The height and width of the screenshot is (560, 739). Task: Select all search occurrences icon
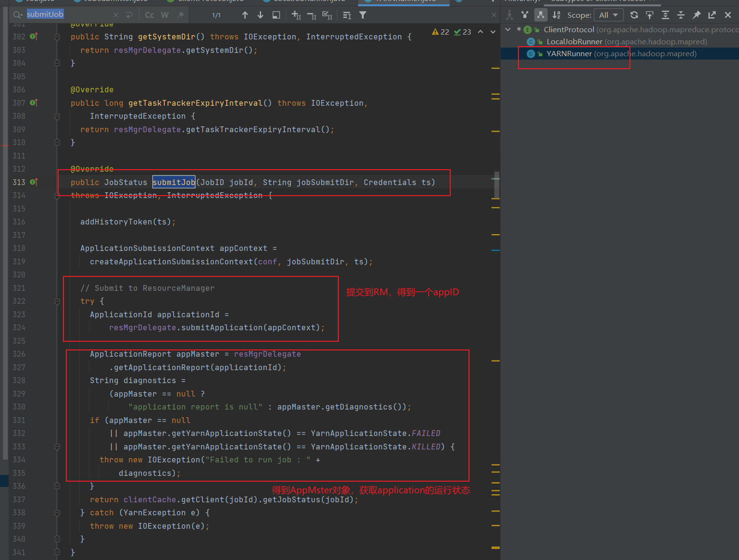pyautogui.click(x=327, y=15)
